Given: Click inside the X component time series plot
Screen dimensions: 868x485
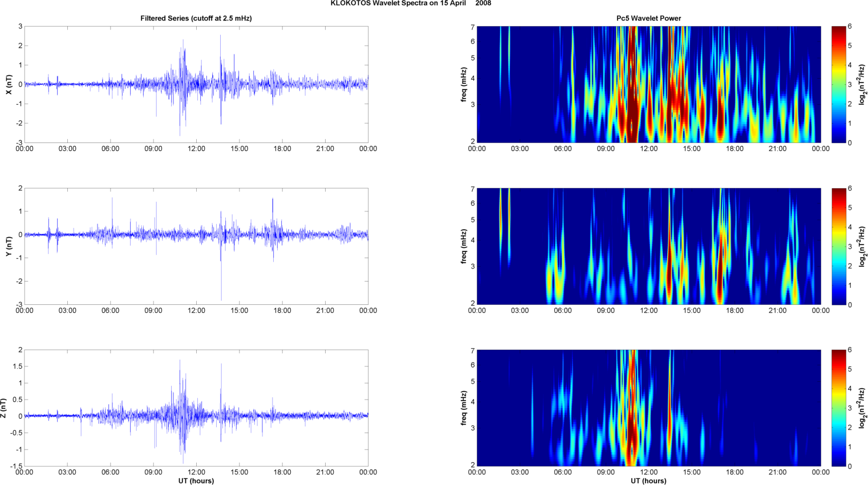Looking at the screenshot, I should click(x=196, y=84).
